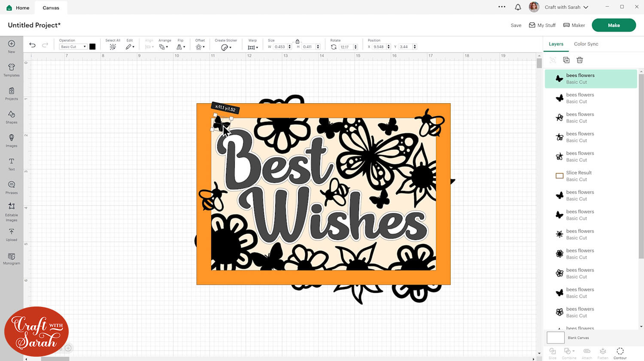Delete the selected layer
The image size is (644, 361).
[580, 60]
